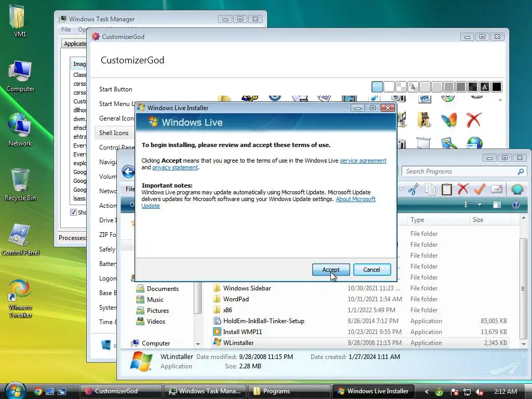Image resolution: width=532 pixels, height=399 pixels.
Task: Click the red X Delete icon in Programs toolbar
Action: coord(463,189)
